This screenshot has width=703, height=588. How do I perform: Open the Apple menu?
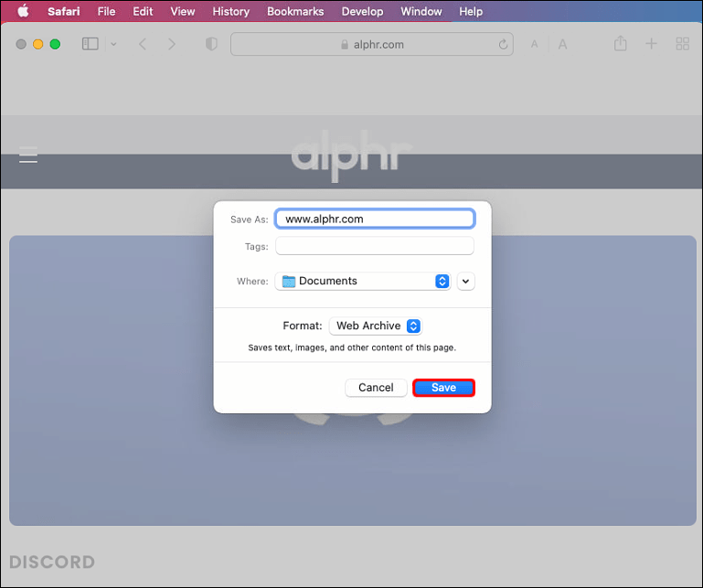(24, 11)
